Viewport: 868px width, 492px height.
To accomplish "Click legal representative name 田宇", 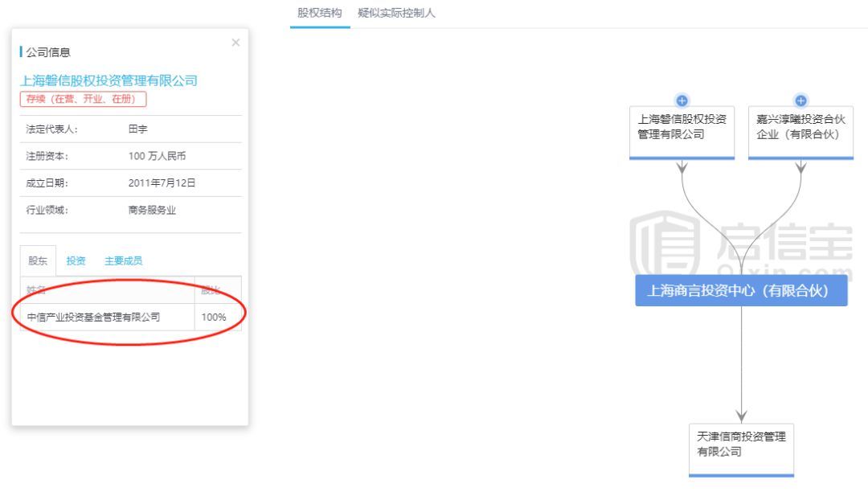I will coord(138,129).
